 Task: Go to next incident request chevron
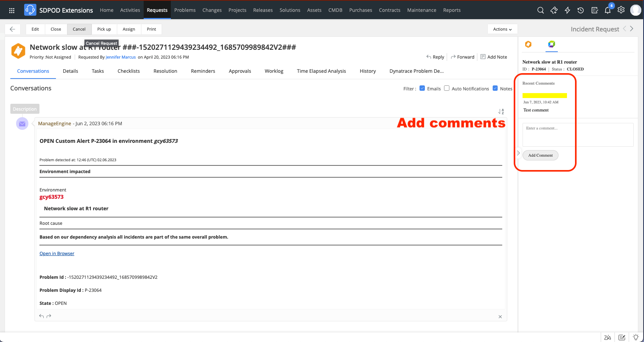pos(632,29)
